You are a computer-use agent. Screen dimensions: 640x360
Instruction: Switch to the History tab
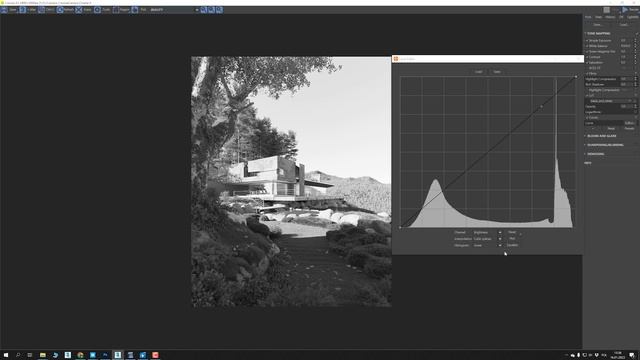point(610,17)
